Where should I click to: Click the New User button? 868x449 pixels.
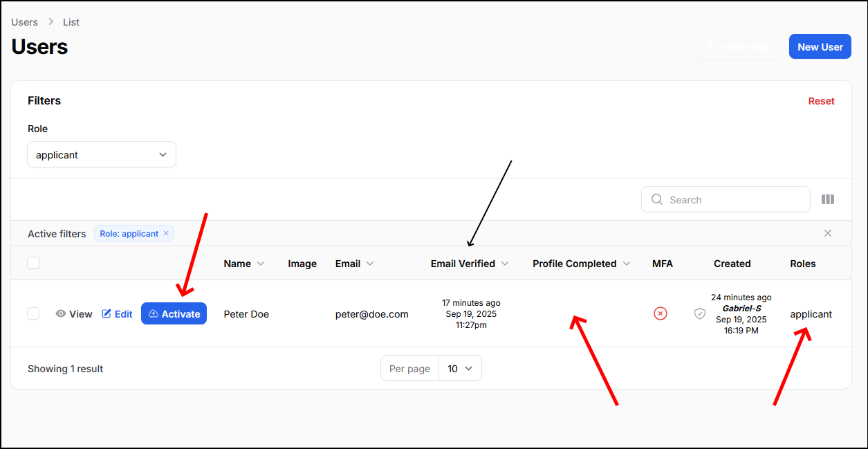pyautogui.click(x=820, y=47)
